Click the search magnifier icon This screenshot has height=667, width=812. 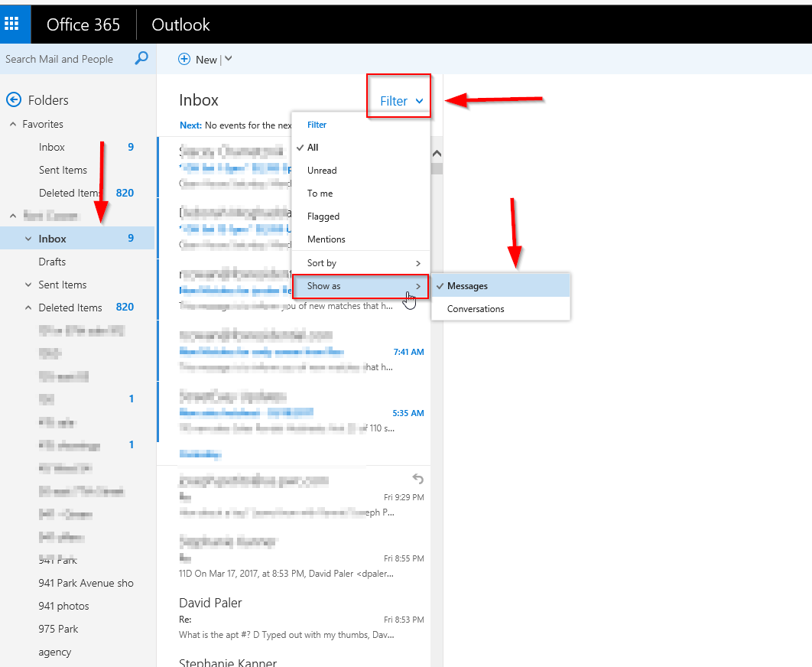pyautogui.click(x=141, y=59)
